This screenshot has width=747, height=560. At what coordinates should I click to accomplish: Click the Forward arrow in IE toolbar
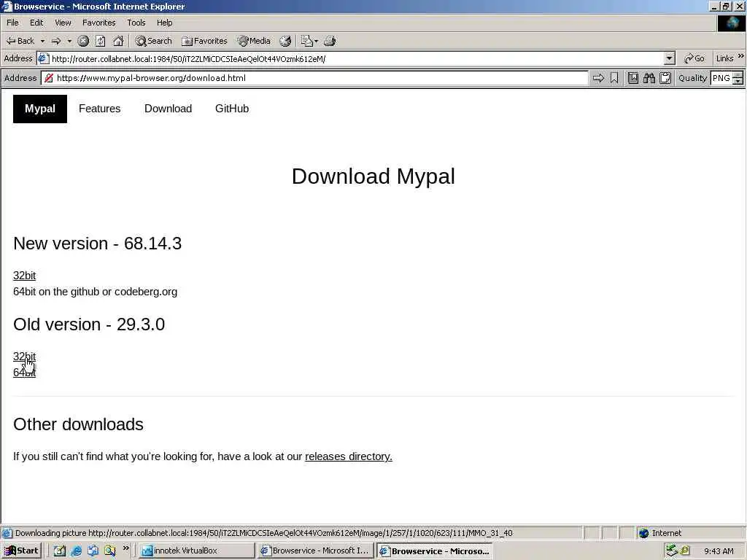pyautogui.click(x=56, y=41)
